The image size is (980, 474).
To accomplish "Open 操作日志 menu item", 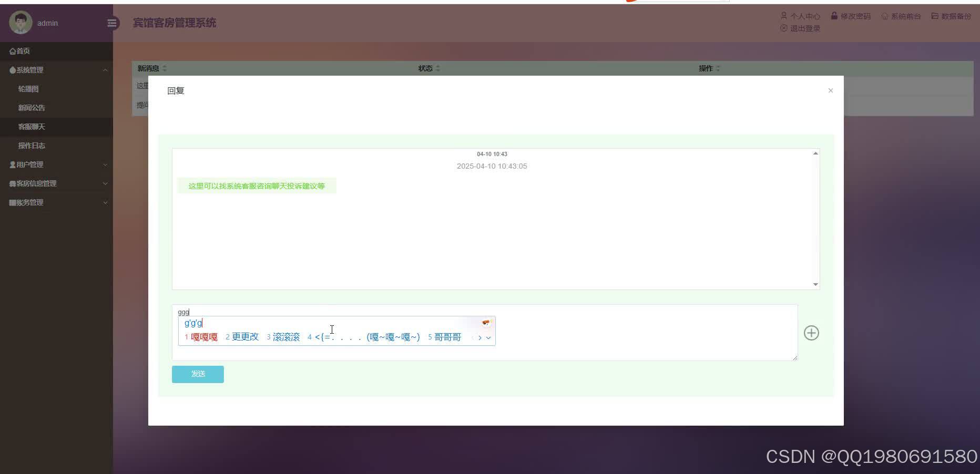I will coord(56,146).
